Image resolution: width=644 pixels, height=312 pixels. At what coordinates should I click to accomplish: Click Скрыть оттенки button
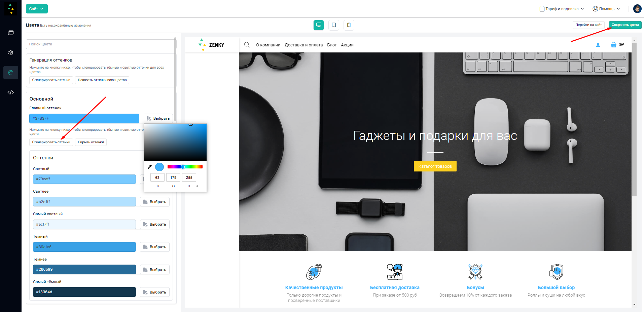91,142
